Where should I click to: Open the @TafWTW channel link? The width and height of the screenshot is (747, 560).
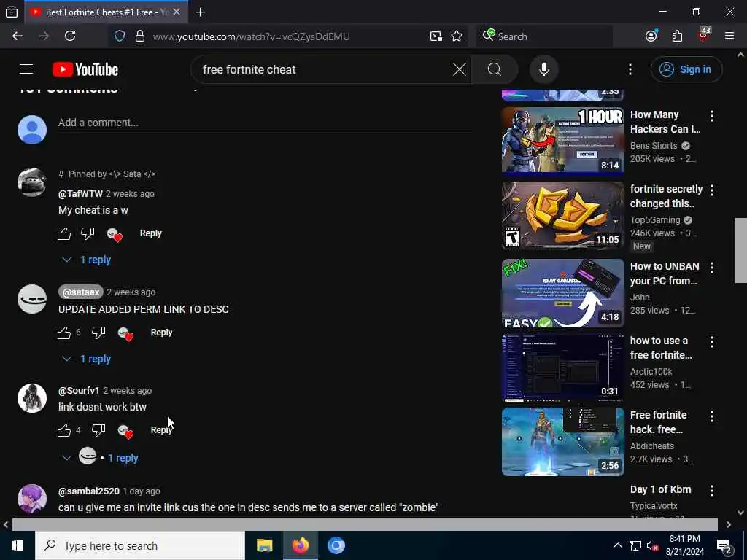pos(80,194)
